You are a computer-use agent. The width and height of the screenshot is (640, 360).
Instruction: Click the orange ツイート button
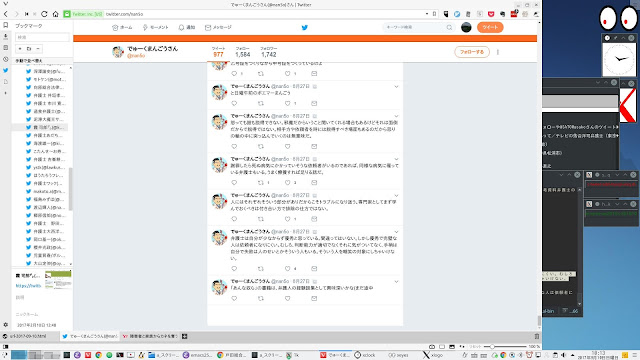490,27
